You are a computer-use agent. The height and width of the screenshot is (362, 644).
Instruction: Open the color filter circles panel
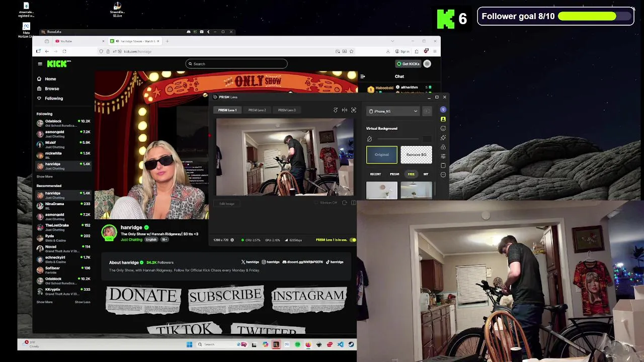click(x=443, y=147)
